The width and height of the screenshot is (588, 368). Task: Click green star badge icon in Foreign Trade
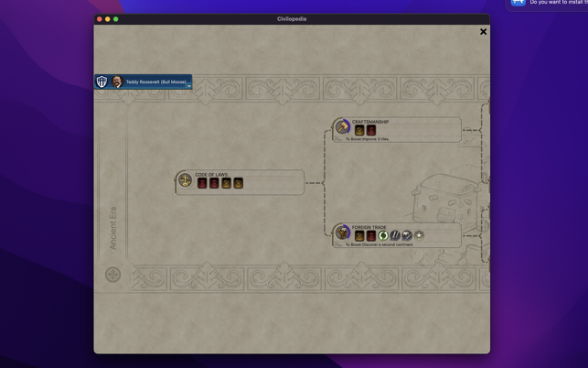(419, 235)
